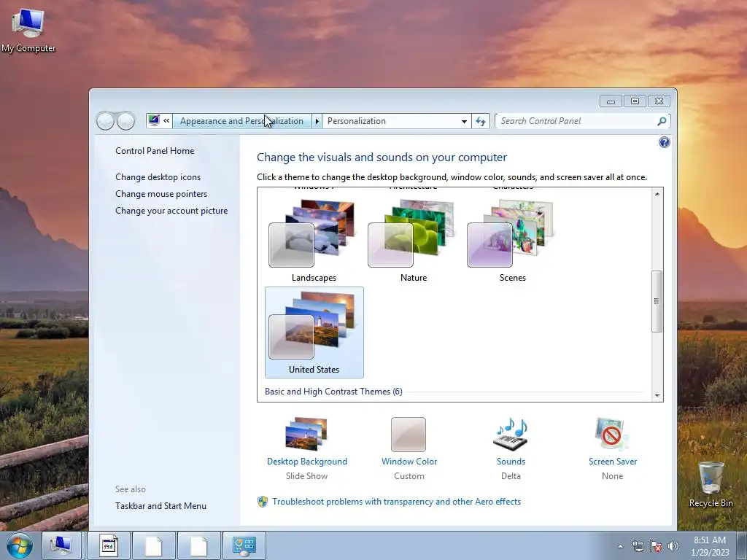Select the Scenes theme
747x560 pixels.
[512, 241]
